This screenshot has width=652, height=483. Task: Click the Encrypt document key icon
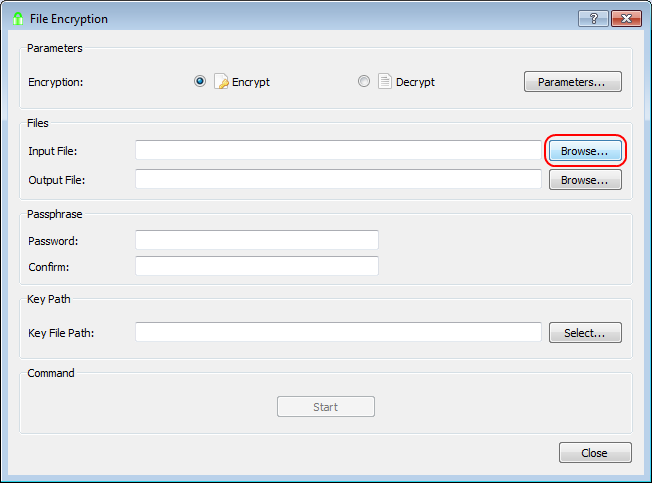tap(221, 81)
